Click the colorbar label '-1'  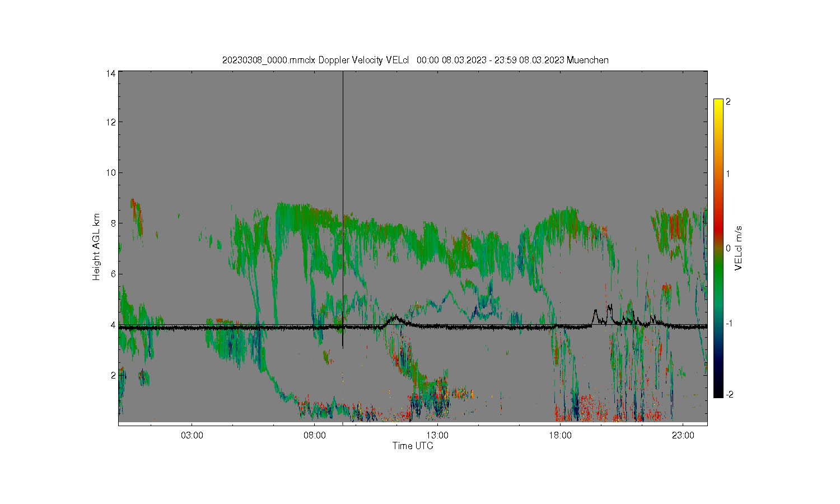click(x=729, y=324)
